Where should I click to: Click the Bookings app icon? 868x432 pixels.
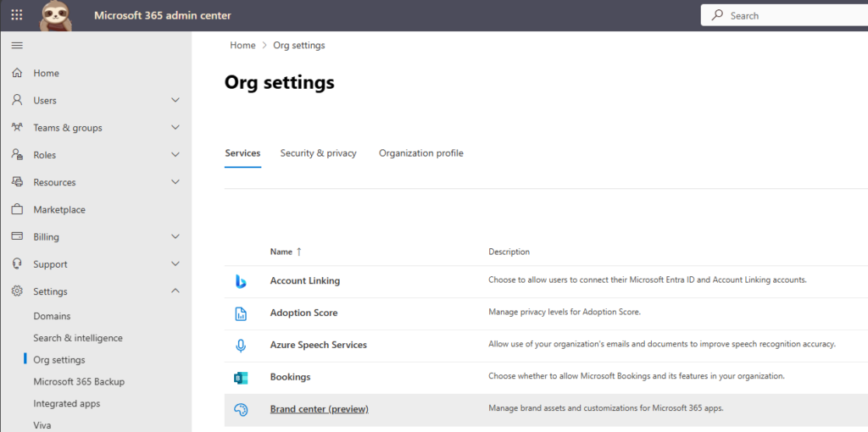241,378
